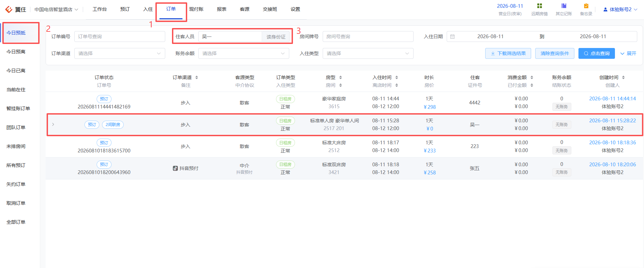
Task: Sort by 已付金额 column arrows
Action: 532,85
